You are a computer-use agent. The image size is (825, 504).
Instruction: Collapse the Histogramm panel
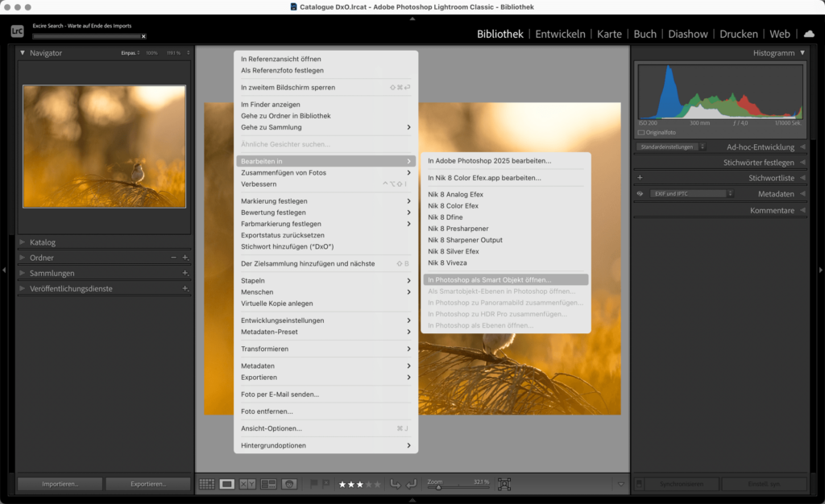[802, 52]
